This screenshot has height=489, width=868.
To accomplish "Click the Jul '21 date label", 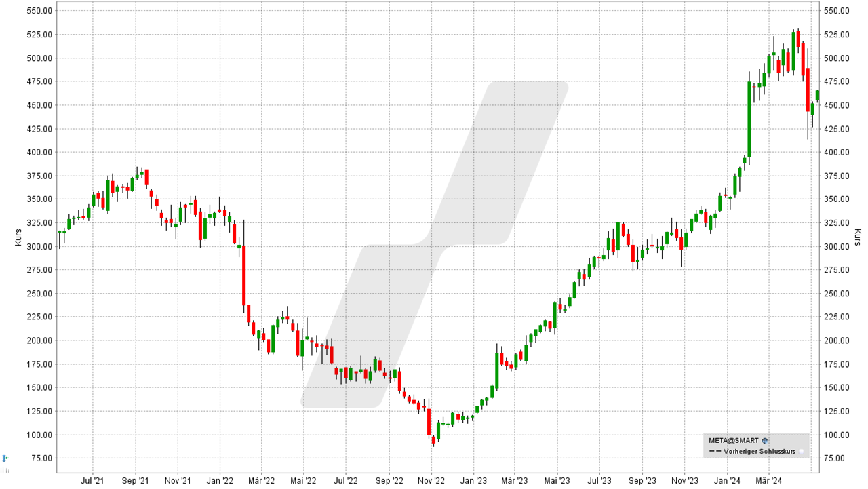I will (x=93, y=481).
